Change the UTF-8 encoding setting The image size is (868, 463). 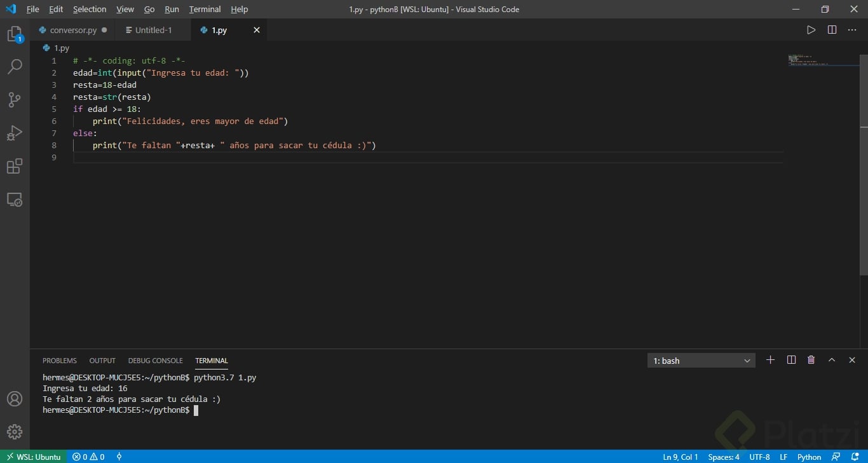[759, 457]
